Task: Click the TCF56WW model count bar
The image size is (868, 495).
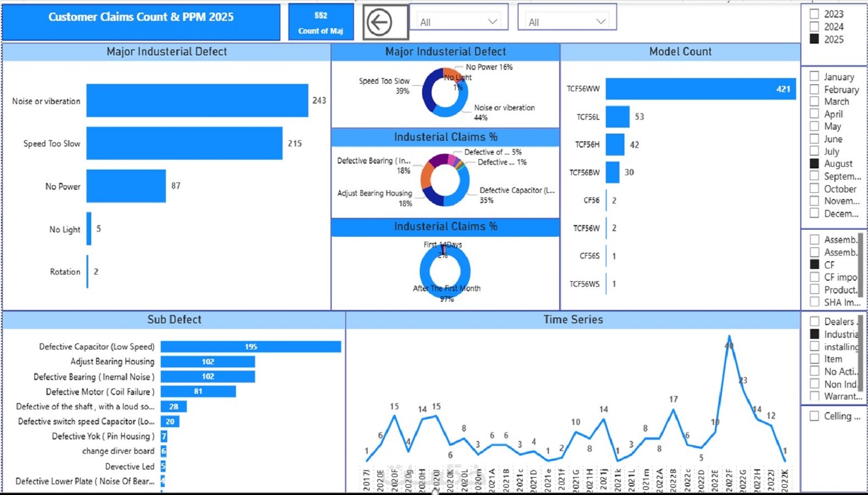Action: point(701,89)
